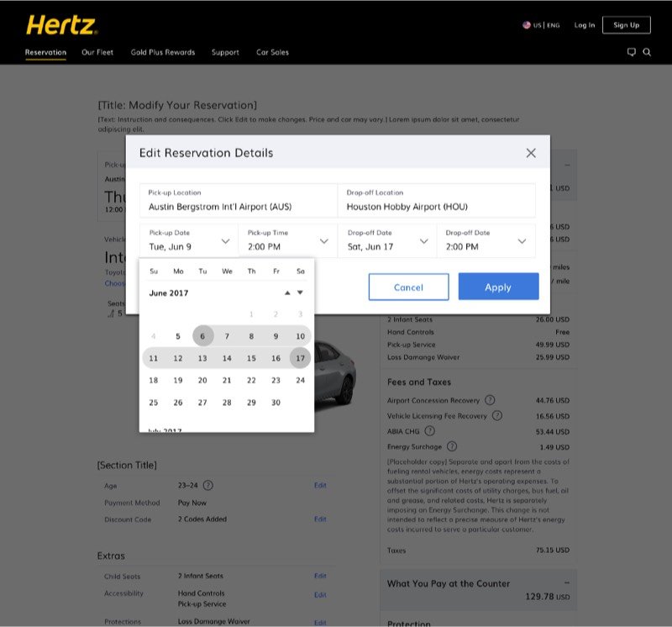Click the Fees and Taxes heading
672x627 pixels.
(418, 382)
